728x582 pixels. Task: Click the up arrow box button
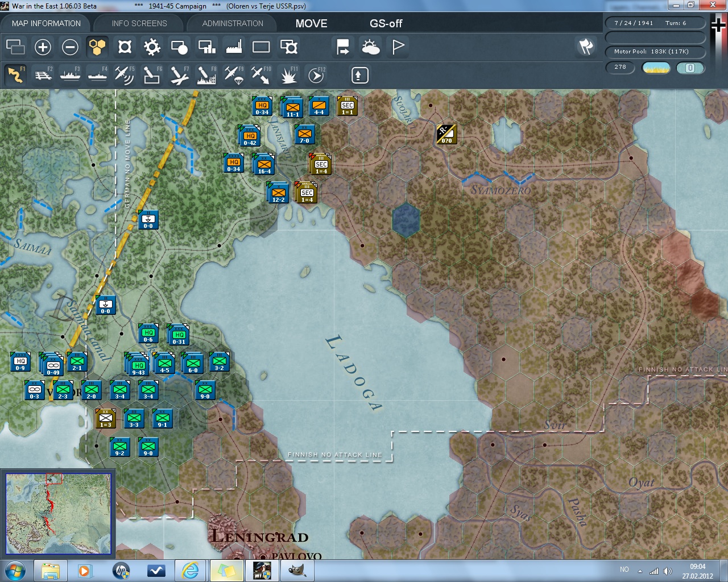(x=359, y=75)
